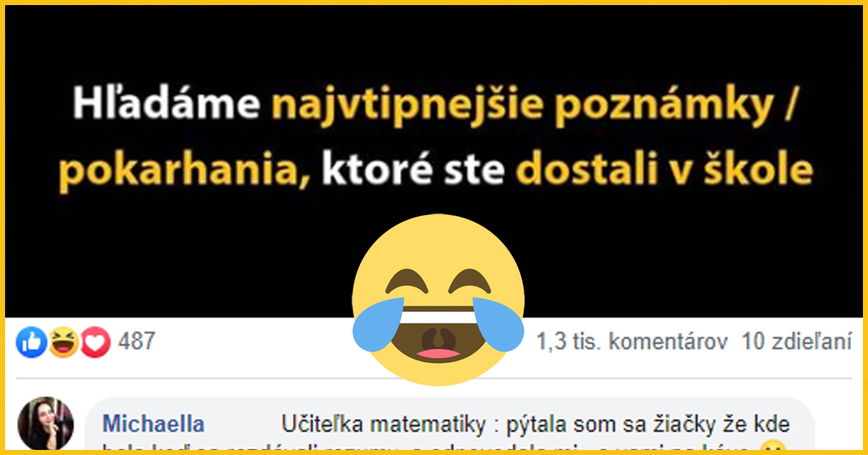Click the yellow text dostali v škole
The image size is (868, 455).
click(665, 169)
